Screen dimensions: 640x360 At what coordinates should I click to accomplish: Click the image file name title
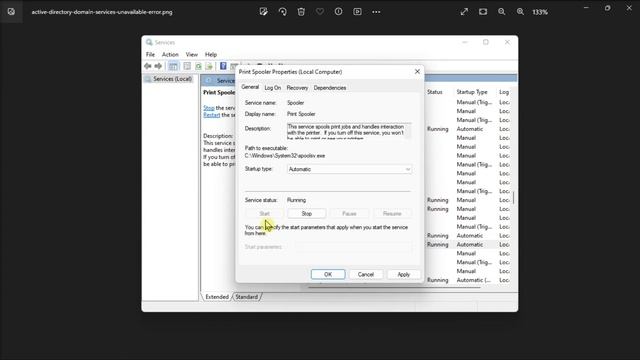[x=102, y=12]
